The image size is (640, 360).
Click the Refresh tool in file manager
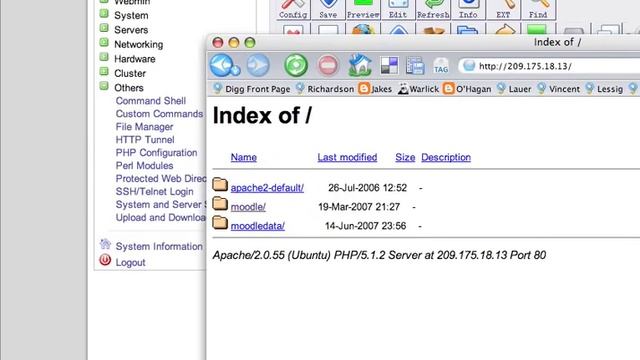click(x=433, y=9)
